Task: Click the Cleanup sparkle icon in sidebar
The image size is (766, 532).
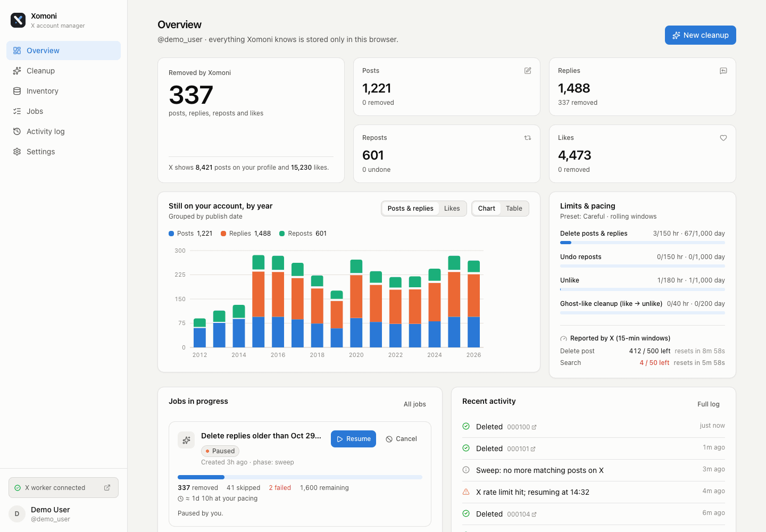Action: [x=17, y=71]
